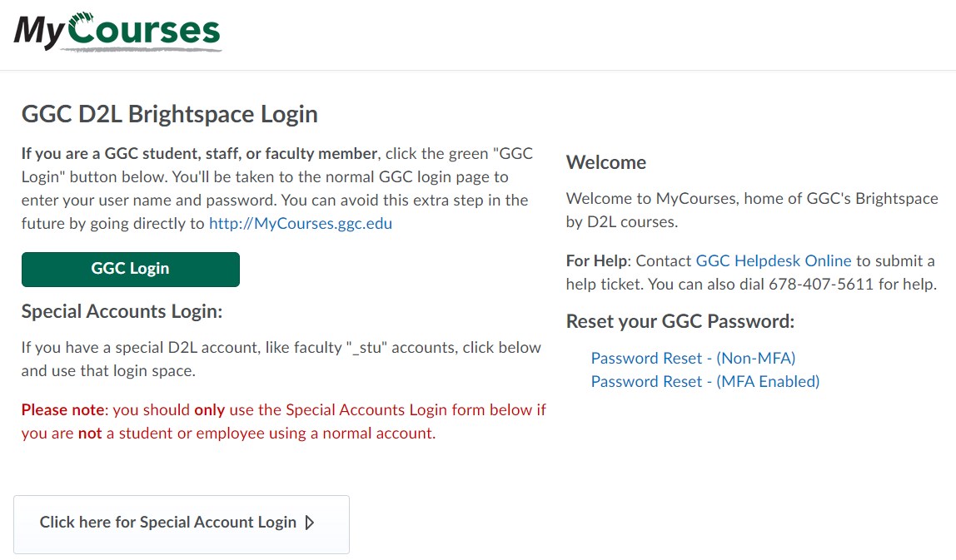The width and height of the screenshot is (956, 560).
Task: Expand Click here for Special Account Login
Action: [x=182, y=524]
